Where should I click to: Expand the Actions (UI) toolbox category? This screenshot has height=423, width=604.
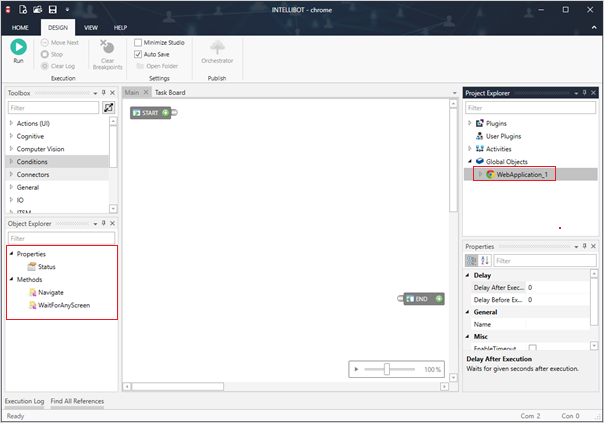tap(11, 123)
